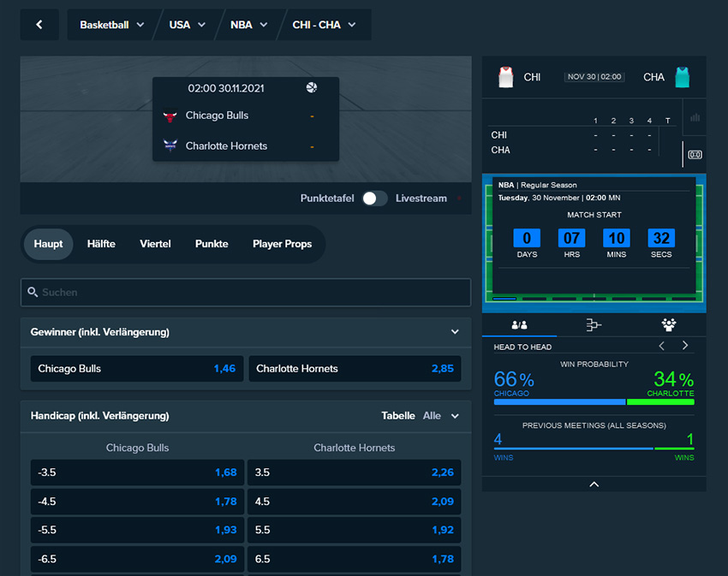Open the head-to-head people tab icon
The width and height of the screenshot is (728, 576).
pyautogui.click(x=520, y=325)
